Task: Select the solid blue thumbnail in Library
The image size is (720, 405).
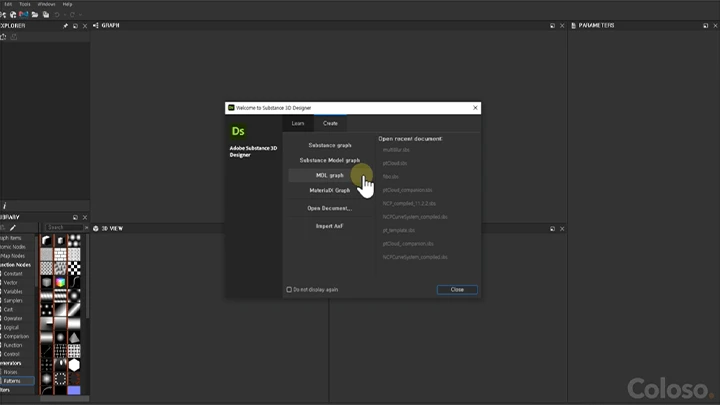Action: tap(74, 390)
